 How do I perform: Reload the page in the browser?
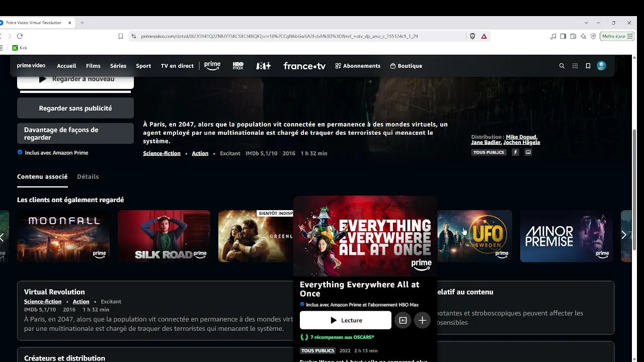pyautogui.click(x=20, y=36)
